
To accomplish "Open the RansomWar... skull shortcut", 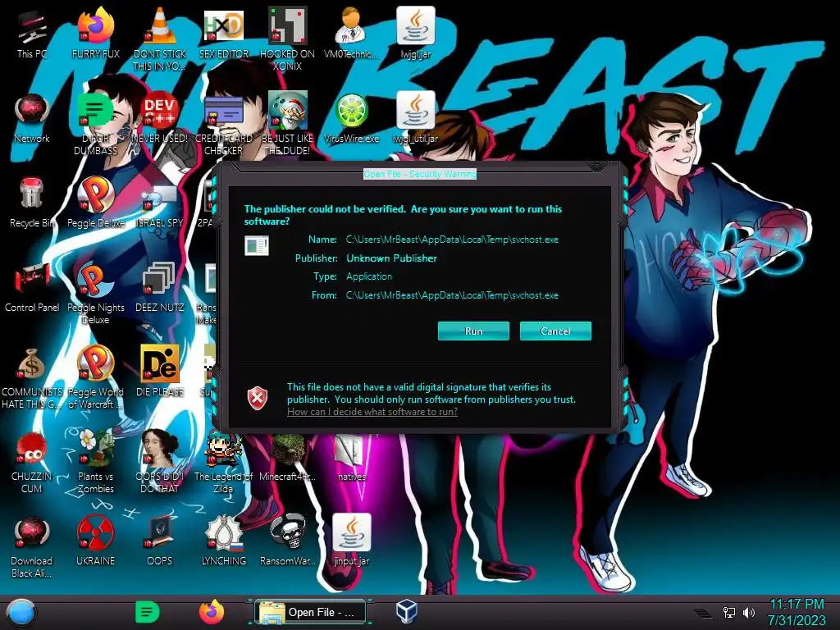I will (x=287, y=541).
